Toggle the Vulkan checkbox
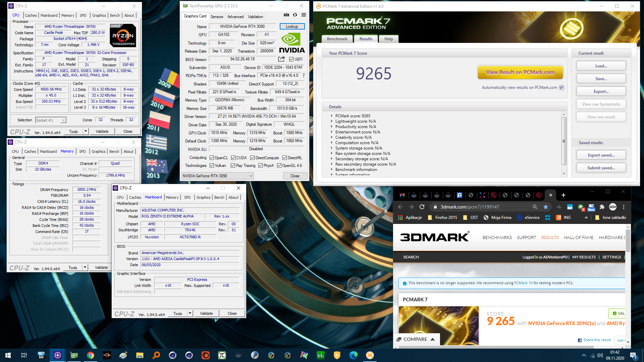 pyautogui.click(x=212, y=166)
